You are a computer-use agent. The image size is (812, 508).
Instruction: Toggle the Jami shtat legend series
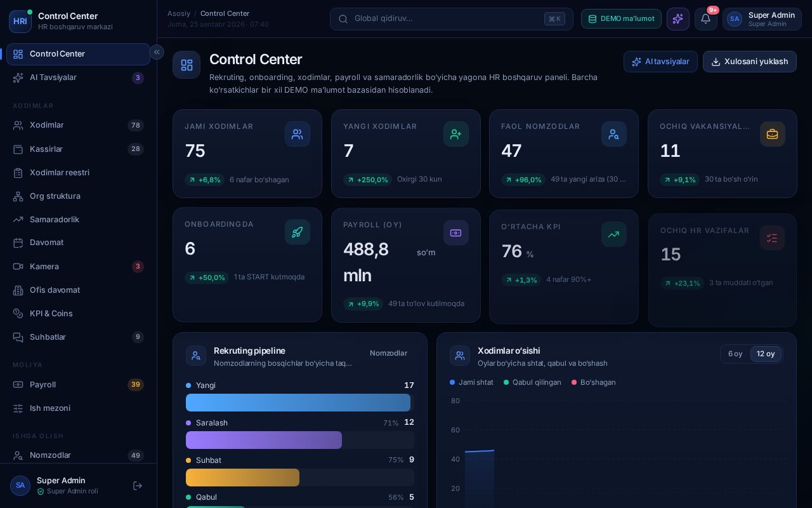coord(471,382)
